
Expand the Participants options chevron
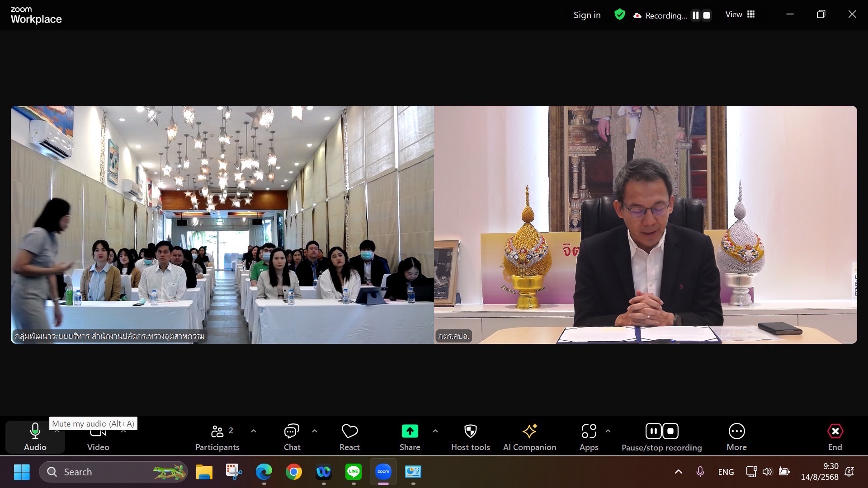tap(254, 431)
